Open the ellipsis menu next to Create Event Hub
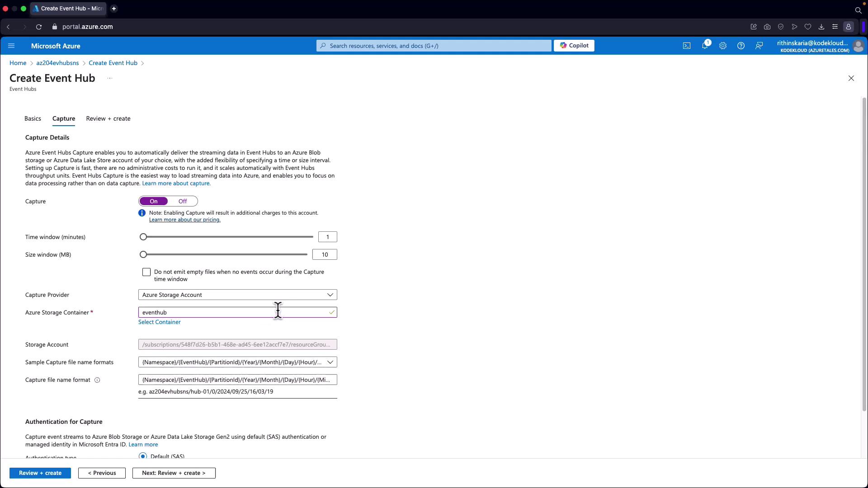Viewport: 868px width, 488px height. 109,78
